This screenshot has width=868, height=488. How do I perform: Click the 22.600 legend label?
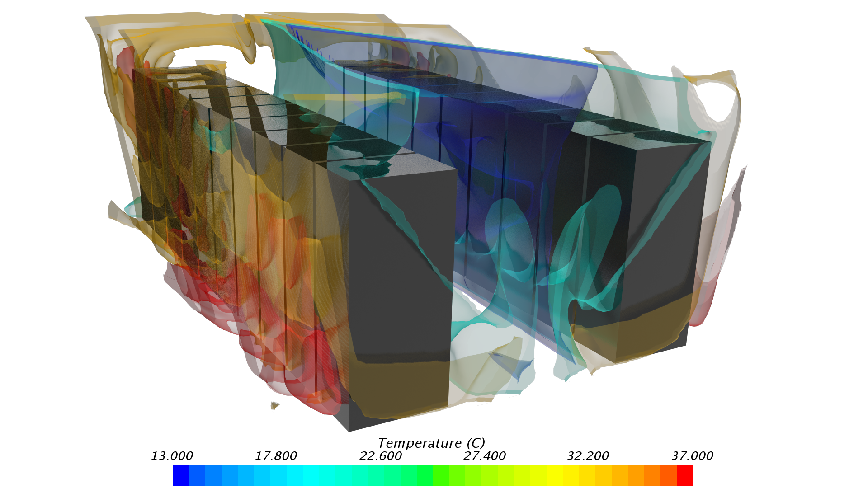(380, 456)
